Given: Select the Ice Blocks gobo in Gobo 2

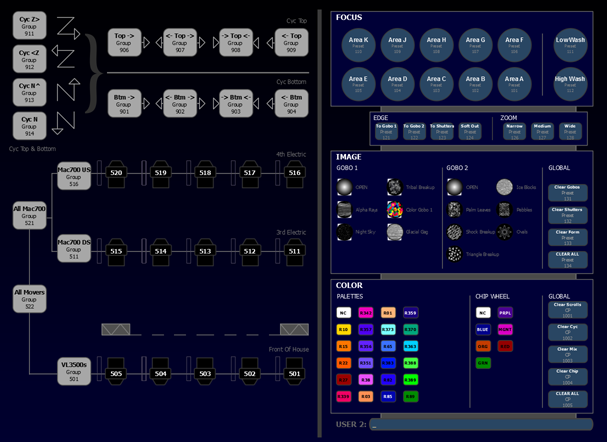Looking at the screenshot, I should tap(504, 188).
